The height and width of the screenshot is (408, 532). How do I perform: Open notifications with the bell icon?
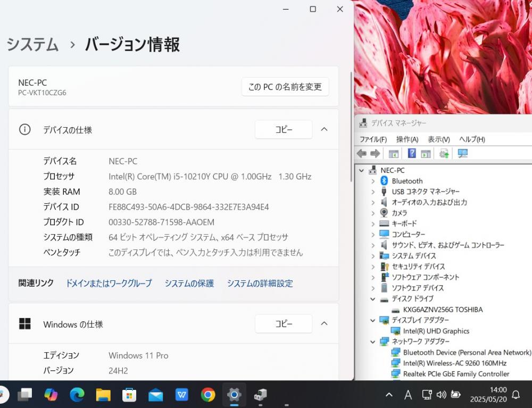[516, 394]
